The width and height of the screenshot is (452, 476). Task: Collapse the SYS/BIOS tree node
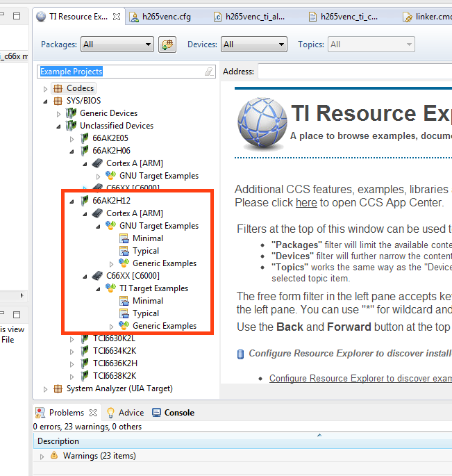point(45,101)
